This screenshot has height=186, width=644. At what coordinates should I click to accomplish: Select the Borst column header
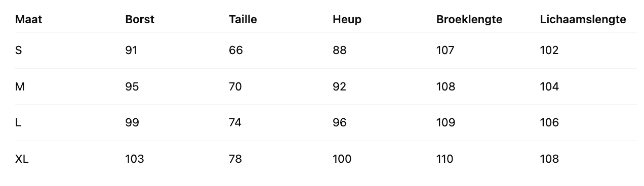[140, 20]
